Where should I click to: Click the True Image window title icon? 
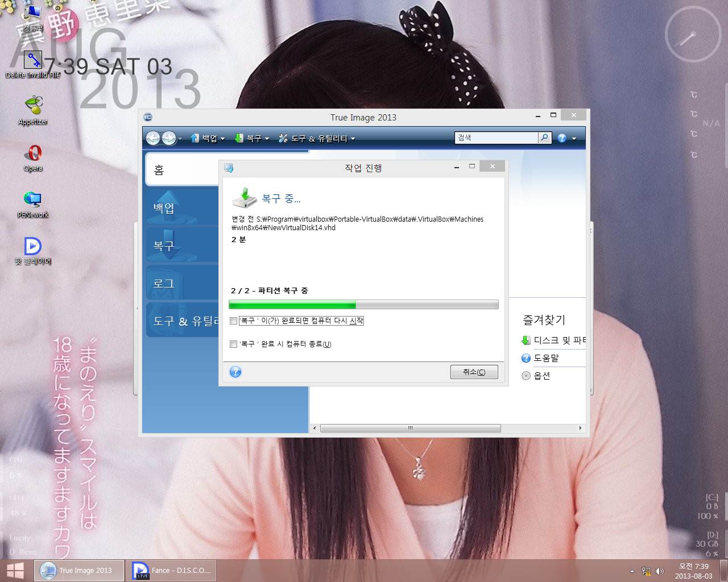click(x=148, y=117)
